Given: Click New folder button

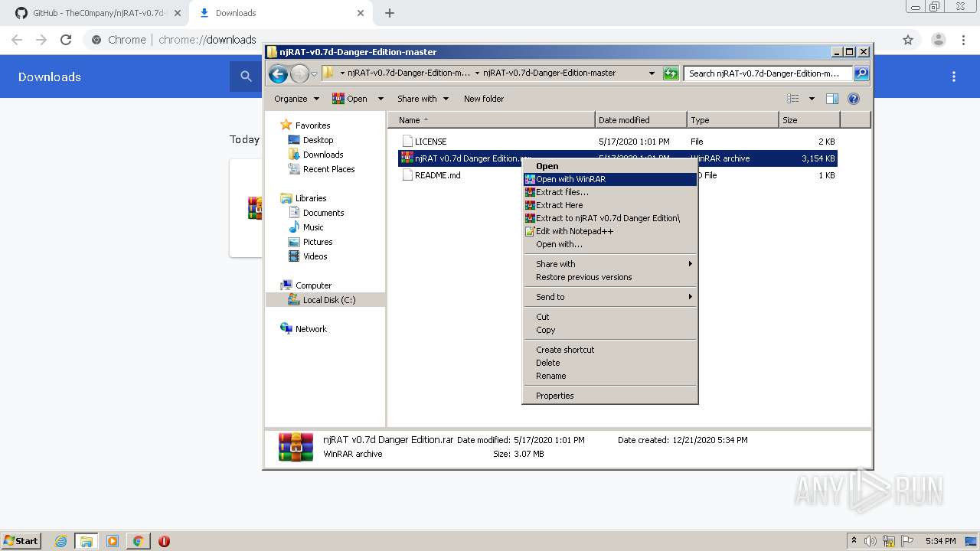Looking at the screenshot, I should coord(484,99).
